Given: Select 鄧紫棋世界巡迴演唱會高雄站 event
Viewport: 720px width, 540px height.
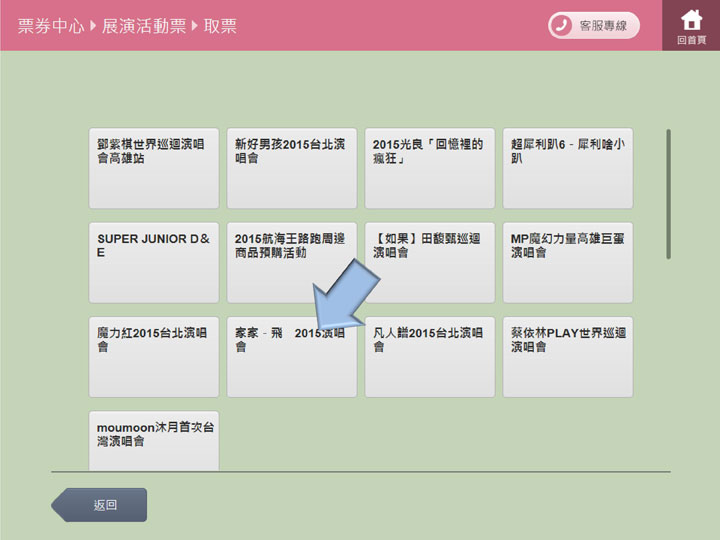Looking at the screenshot, I should [x=153, y=168].
